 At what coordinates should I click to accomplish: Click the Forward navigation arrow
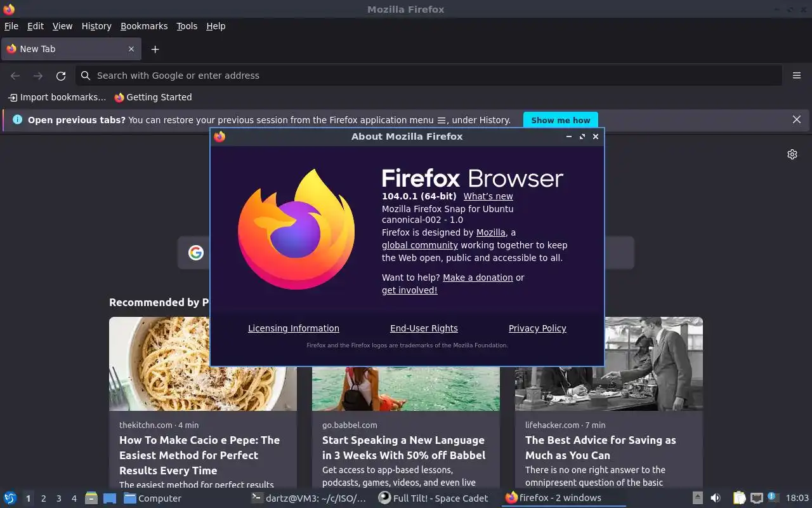pos(38,76)
